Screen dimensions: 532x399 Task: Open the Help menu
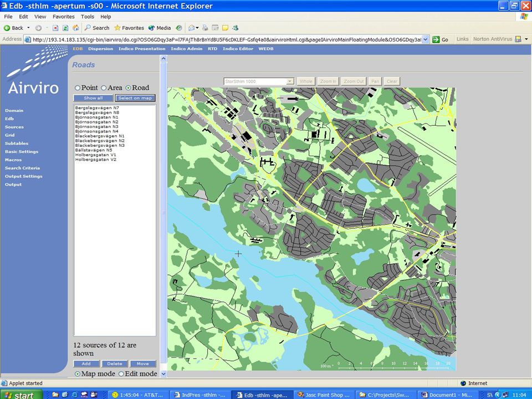[x=105, y=17]
